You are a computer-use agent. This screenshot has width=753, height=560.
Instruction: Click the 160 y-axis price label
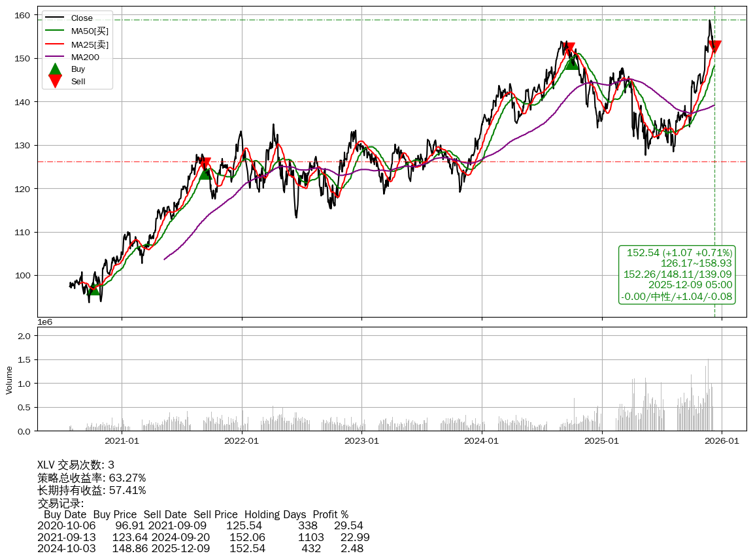[24, 15]
